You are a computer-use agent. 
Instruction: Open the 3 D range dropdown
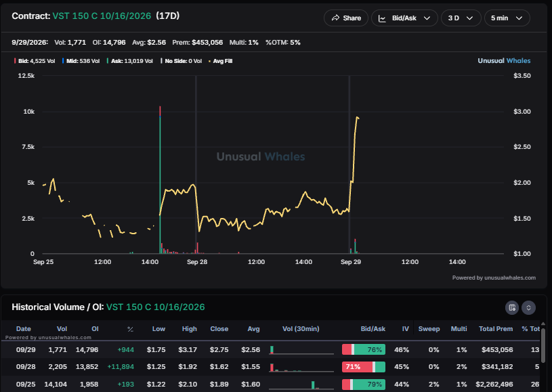pos(461,18)
